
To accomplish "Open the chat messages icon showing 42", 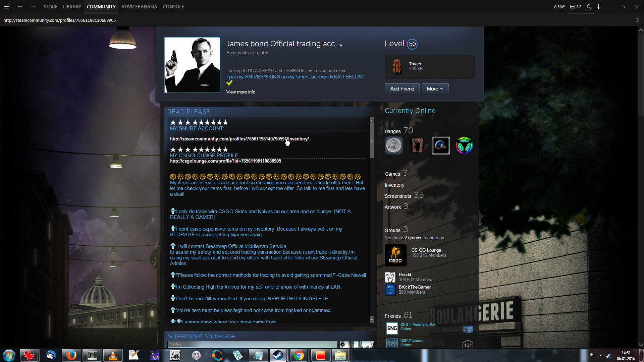I will (x=575, y=7).
